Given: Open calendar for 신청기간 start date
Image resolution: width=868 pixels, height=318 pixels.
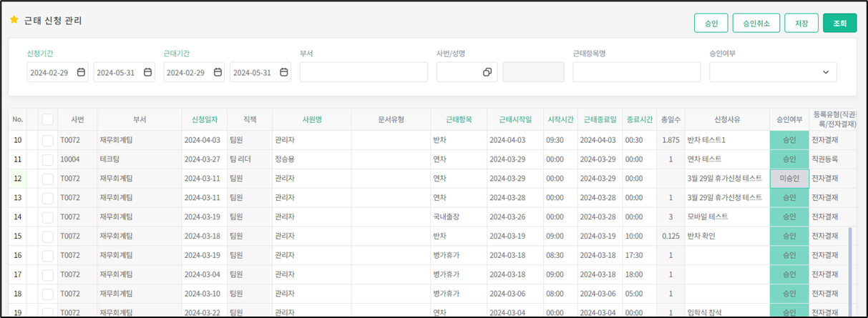Looking at the screenshot, I should coord(81,72).
